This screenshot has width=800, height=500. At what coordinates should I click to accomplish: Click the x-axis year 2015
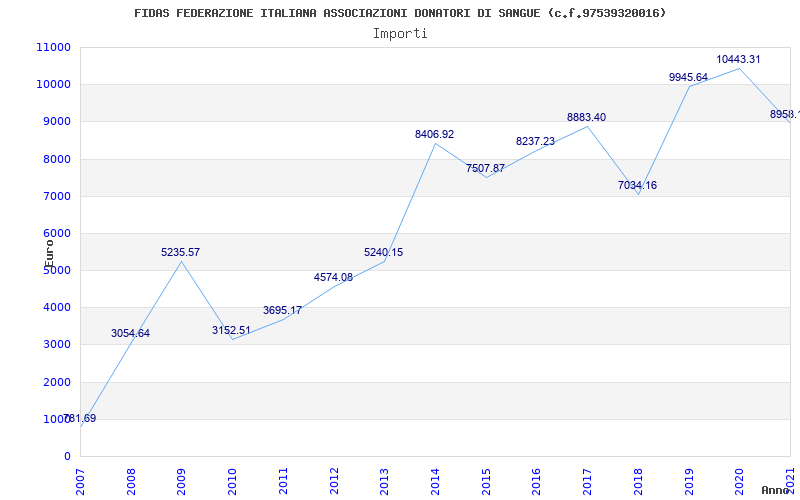click(x=486, y=482)
